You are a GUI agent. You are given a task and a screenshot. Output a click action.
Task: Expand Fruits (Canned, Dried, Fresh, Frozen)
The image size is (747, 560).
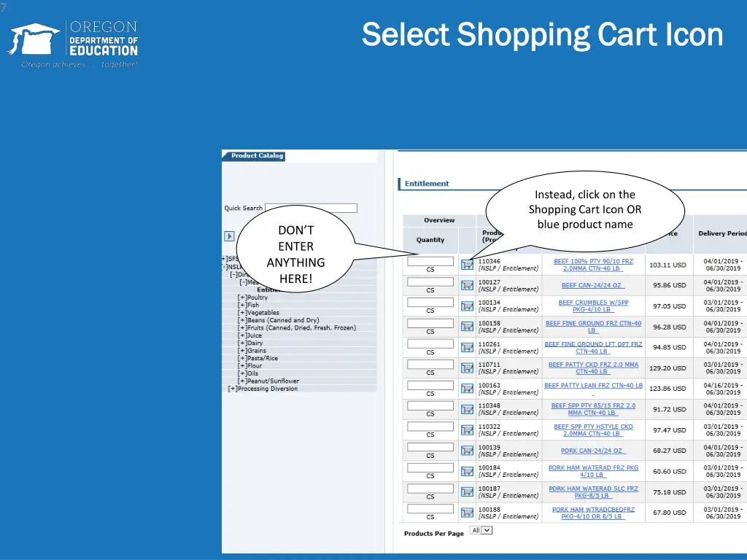(x=242, y=327)
